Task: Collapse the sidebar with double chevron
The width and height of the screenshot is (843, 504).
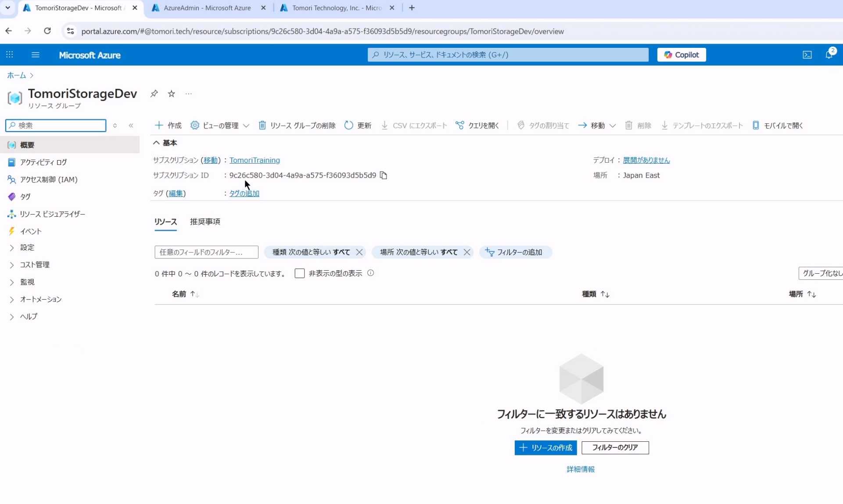Action: coord(131,125)
